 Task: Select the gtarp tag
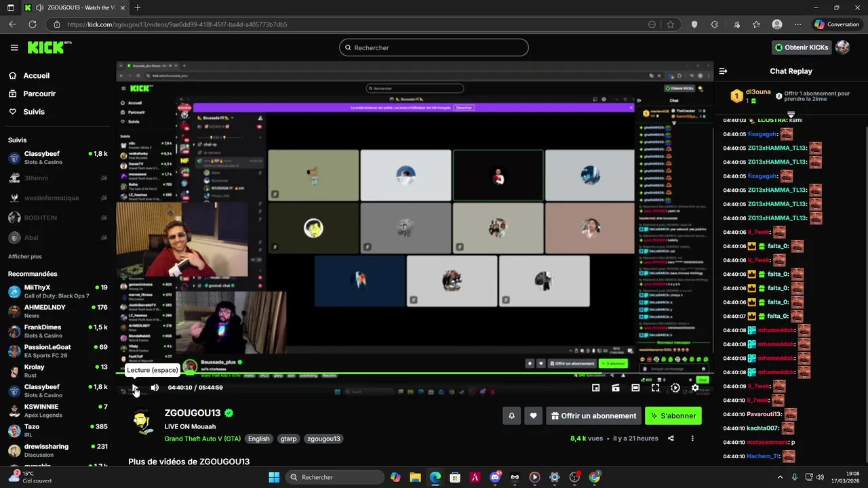[288, 439]
